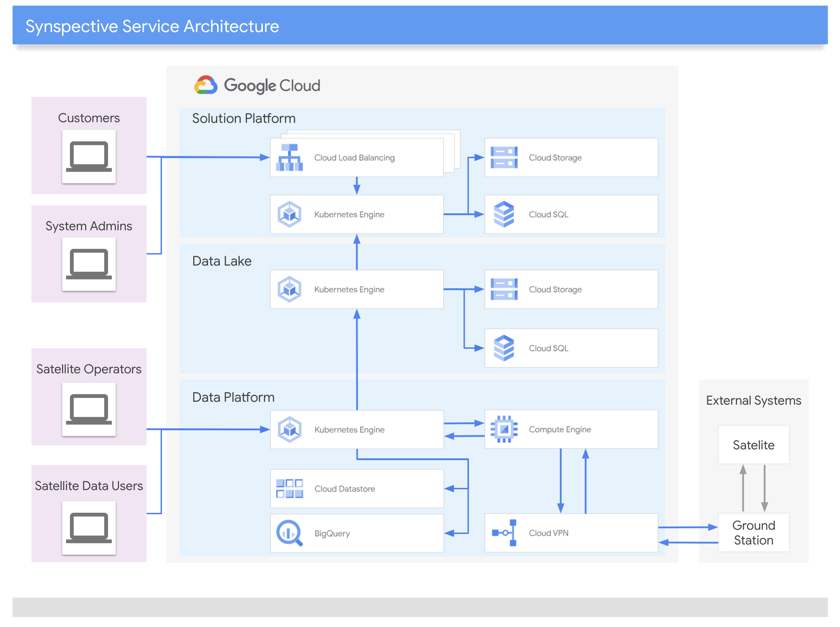Image resolution: width=840 pixels, height=627 pixels.
Task: Select the Ground Station box
Action: (x=753, y=533)
